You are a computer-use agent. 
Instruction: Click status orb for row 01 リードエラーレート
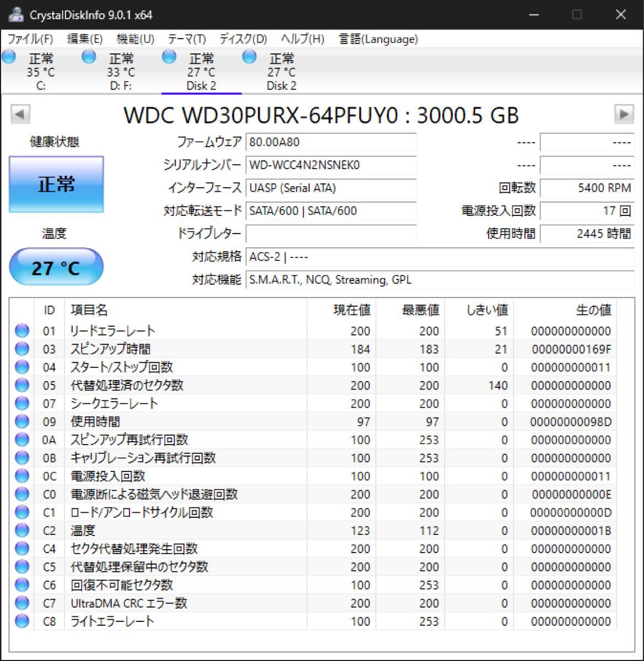pyautogui.click(x=22, y=331)
